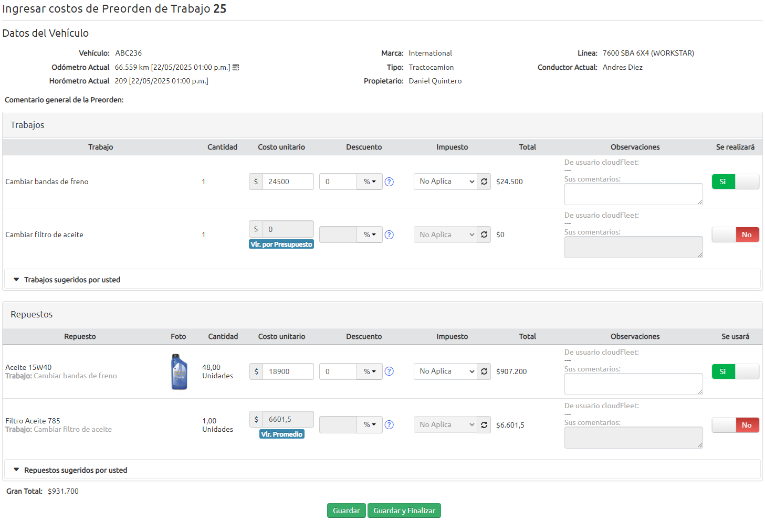The width and height of the screenshot is (765, 532).
Task: Toggle 'Se realizará' switch for Cambiar bandas de freno
Action: (735, 182)
